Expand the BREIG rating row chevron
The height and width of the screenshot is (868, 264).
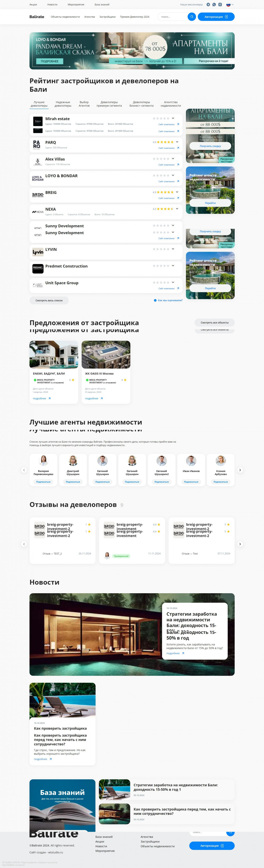coord(177,192)
